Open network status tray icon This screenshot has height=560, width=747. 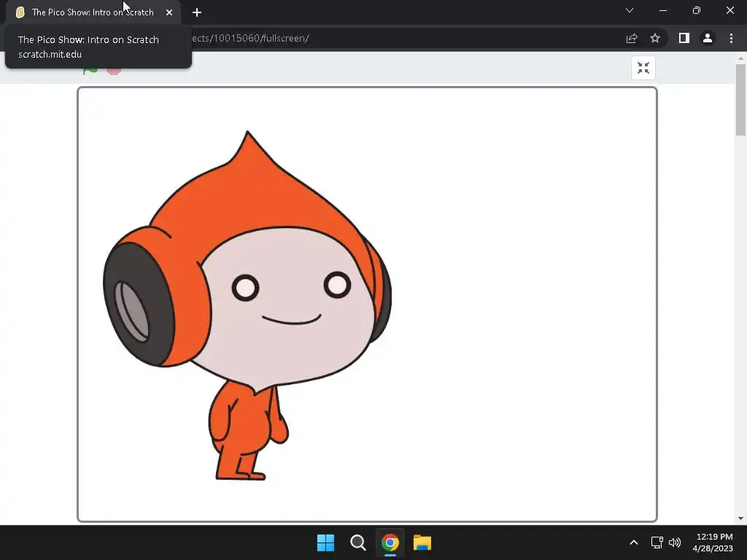pos(657,542)
